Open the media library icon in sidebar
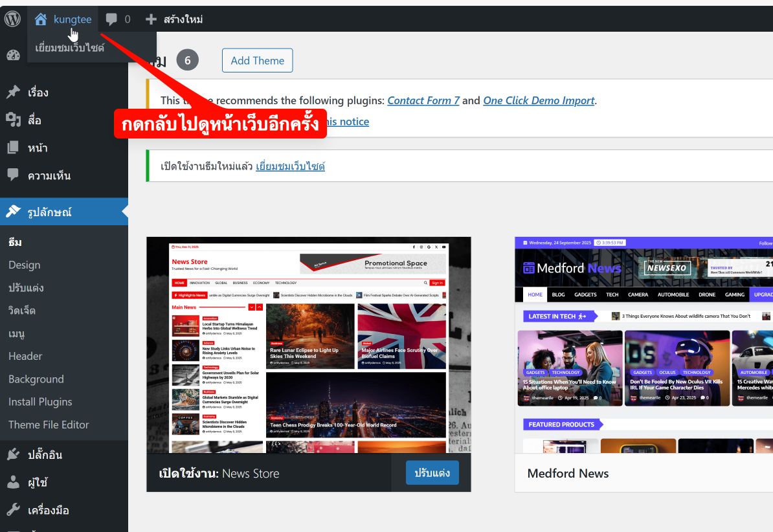Viewport: 773px width, 532px height. [13, 120]
